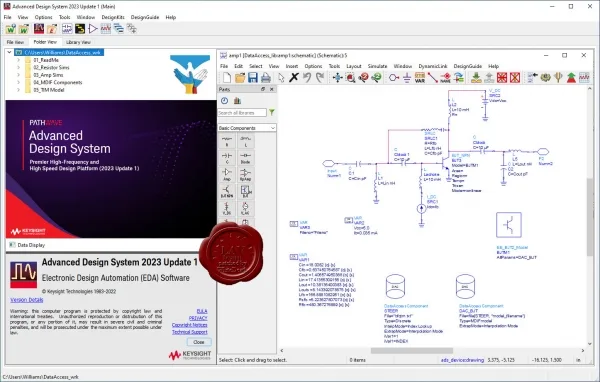Open the Options menu in main window
600x382 pixels.
click(43, 17)
